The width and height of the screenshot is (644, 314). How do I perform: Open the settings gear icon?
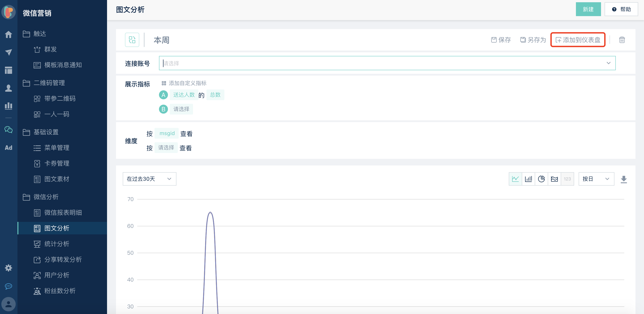coord(9,268)
